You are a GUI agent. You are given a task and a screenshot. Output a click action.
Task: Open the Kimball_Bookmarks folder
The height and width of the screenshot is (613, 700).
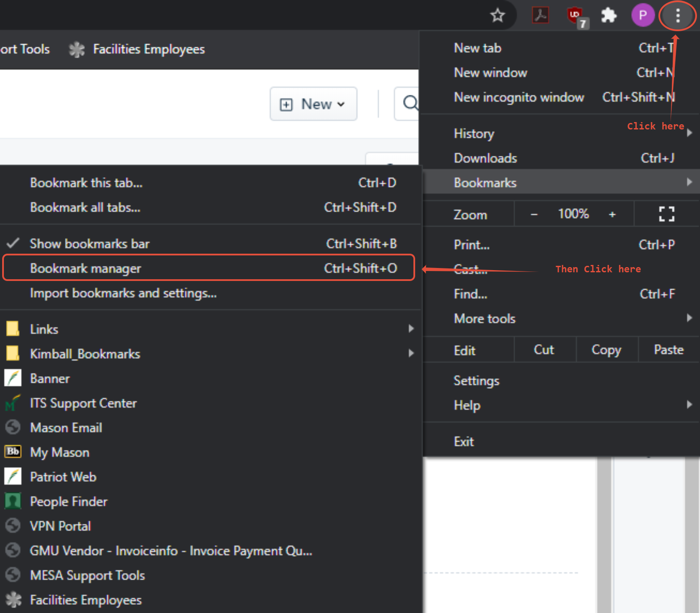(x=210, y=354)
